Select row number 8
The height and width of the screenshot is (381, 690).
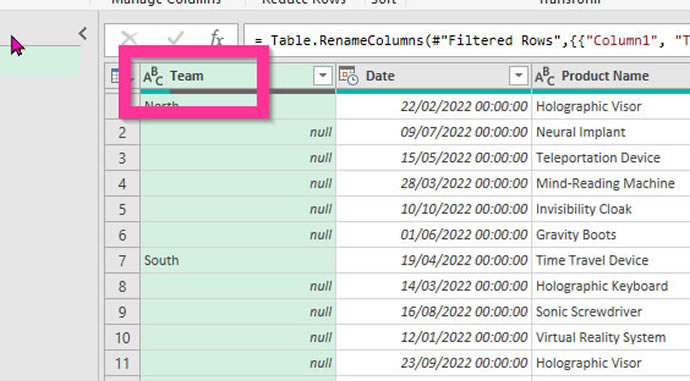pos(122,286)
